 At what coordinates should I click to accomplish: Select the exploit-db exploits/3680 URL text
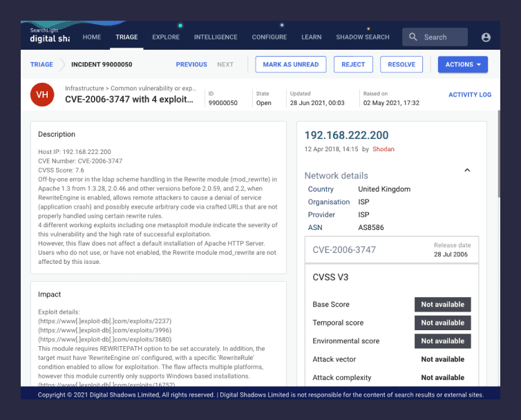coord(104,340)
